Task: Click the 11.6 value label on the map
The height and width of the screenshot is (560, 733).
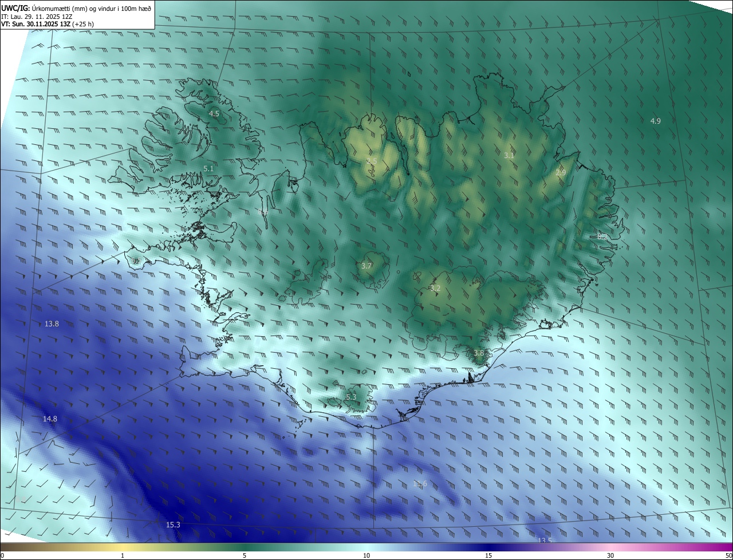Action: [420, 484]
